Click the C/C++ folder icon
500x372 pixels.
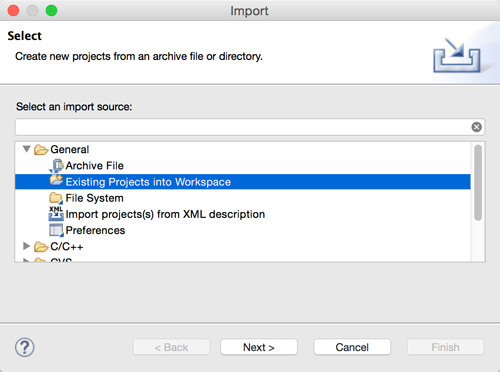coord(41,247)
